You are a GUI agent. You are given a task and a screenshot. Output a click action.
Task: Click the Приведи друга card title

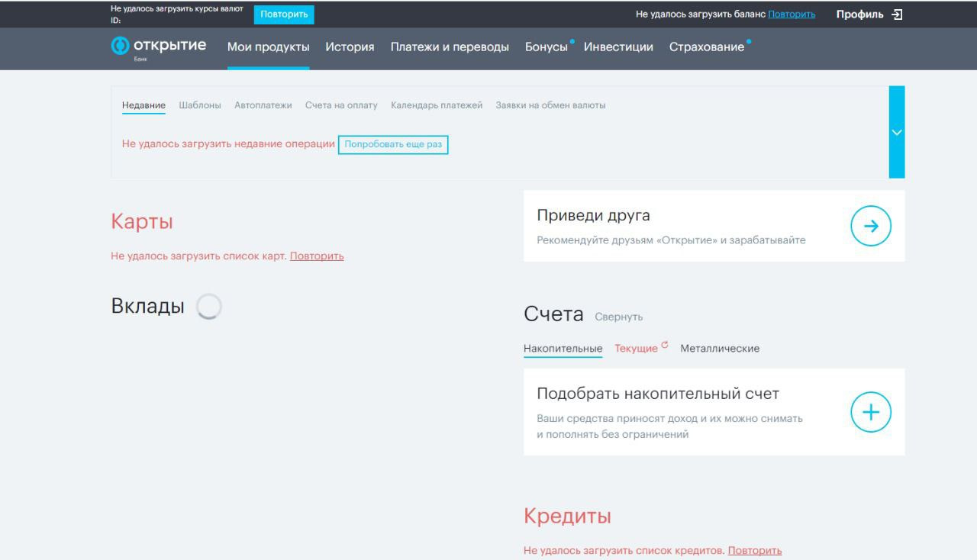(594, 216)
